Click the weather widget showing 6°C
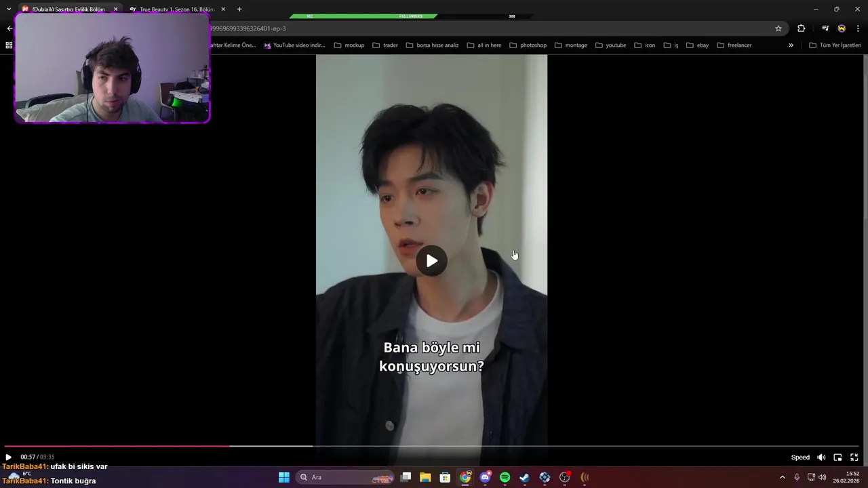Viewport: 868px width, 488px height. point(20,477)
